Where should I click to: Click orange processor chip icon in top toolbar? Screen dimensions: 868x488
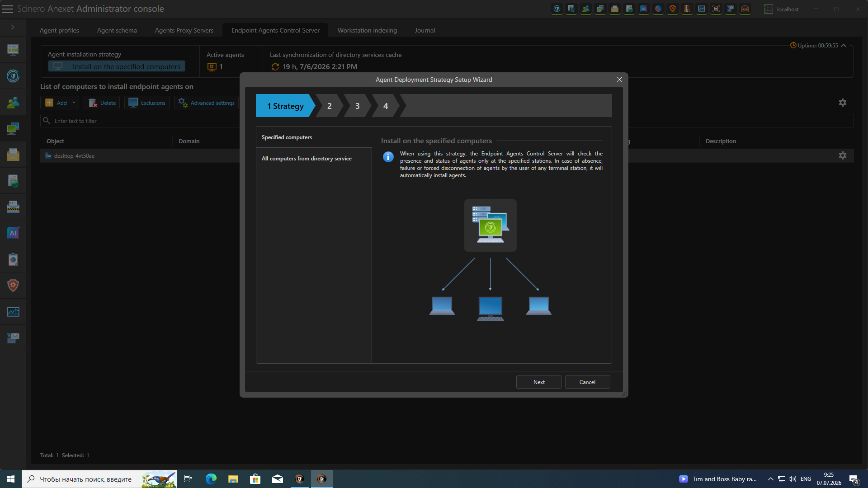(716, 9)
